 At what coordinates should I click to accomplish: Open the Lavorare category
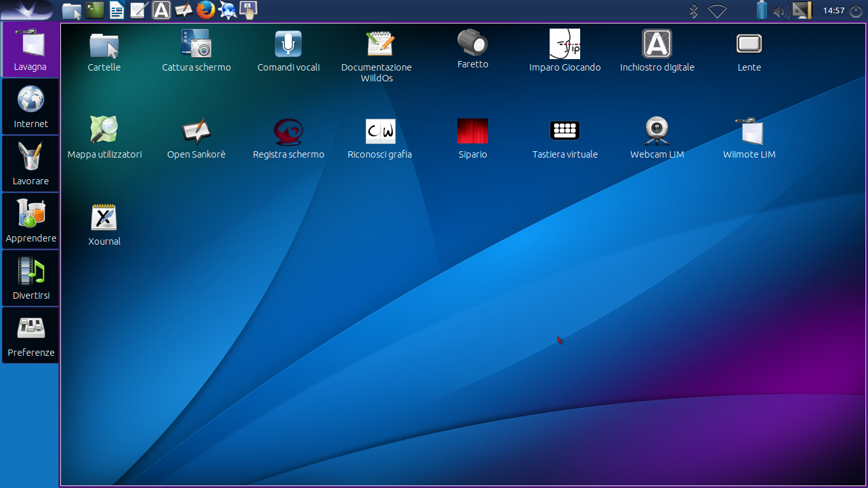pos(31,164)
